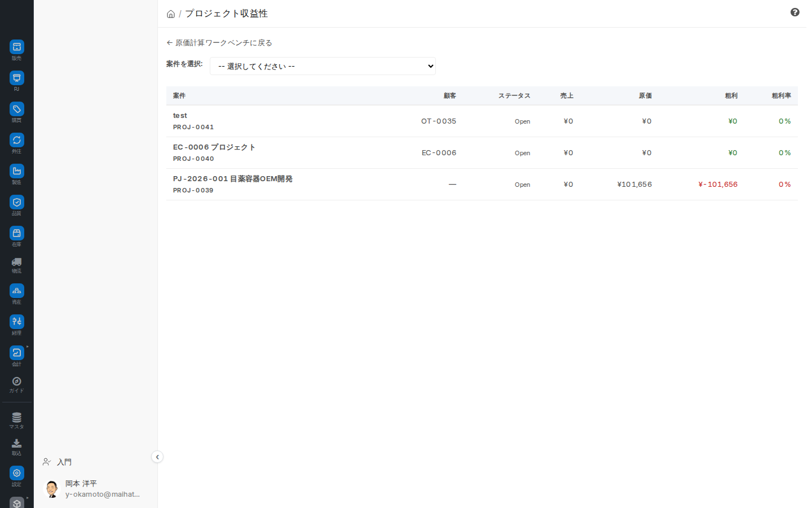The width and height of the screenshot is (812, 508).
Task: Open the 取込 import download icon
Action: 17,444
